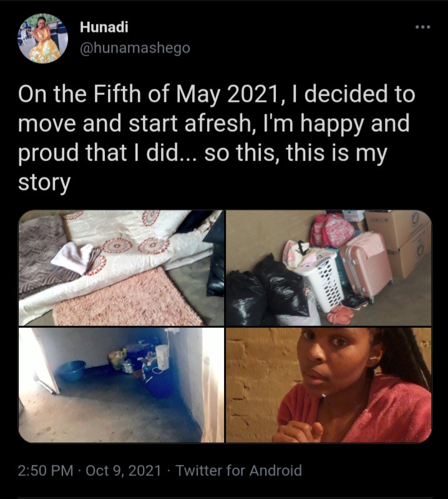Image resolution: width=448 pixels, height=499 pixels.
Task: Click the Oct 9, 2021 date
Action: pos(124,471)
